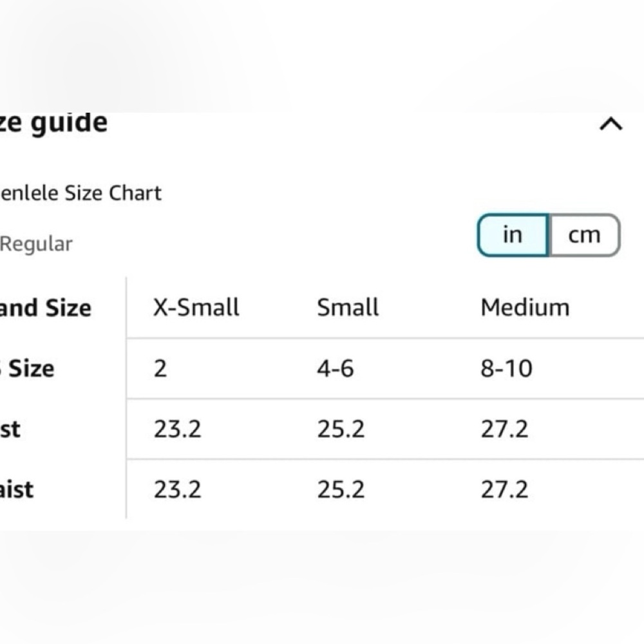The height and width of the screenshot is (644, 644).
Task: Switch measurements to centimeters
Action: point(584,235)
